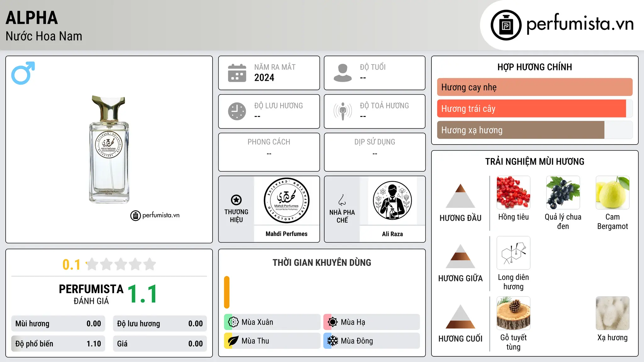This screenshot has width=644, height=362.
Task: Click the nose icon above Nhà pha chế
Action: point(342,200)
